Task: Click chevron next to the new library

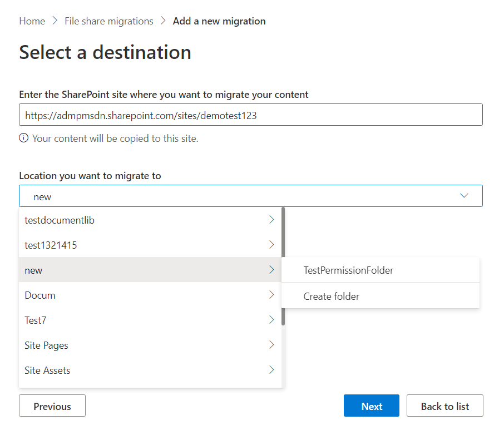Action: tap(271, 270)
